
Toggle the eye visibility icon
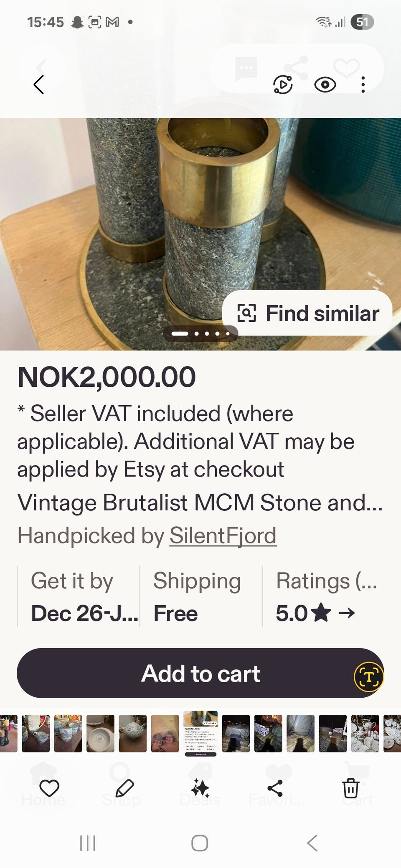325,85
